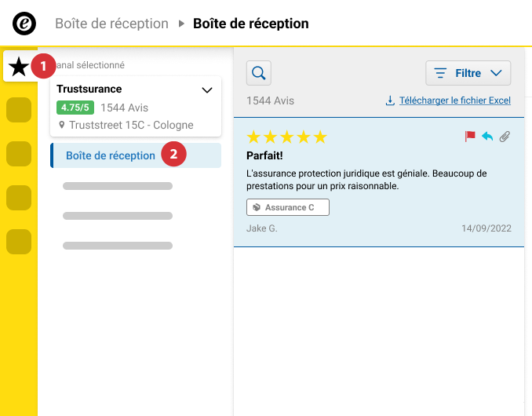Open the eTrusted logo home icon
This screenshot has height=416, width=532.
(24, 24)
